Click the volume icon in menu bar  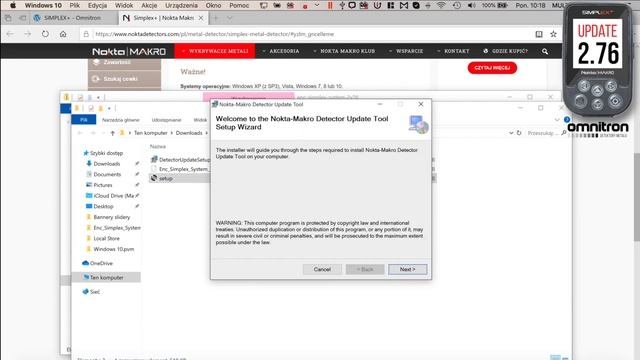click(471, 5)
